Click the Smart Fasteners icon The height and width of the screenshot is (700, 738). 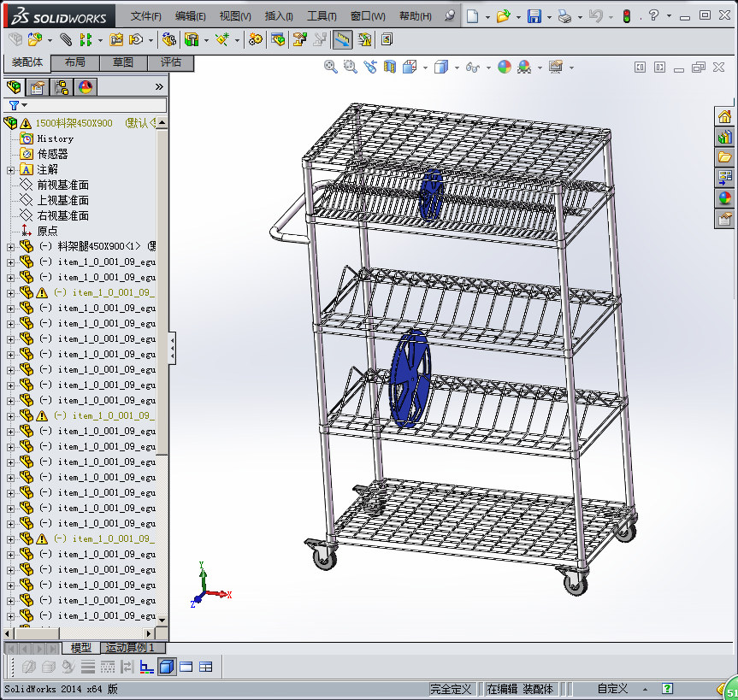point(116,39)
